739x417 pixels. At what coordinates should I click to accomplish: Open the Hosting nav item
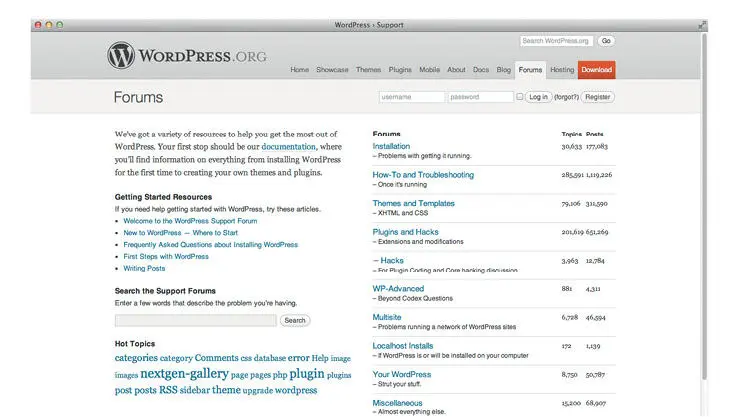coord(562,70)
